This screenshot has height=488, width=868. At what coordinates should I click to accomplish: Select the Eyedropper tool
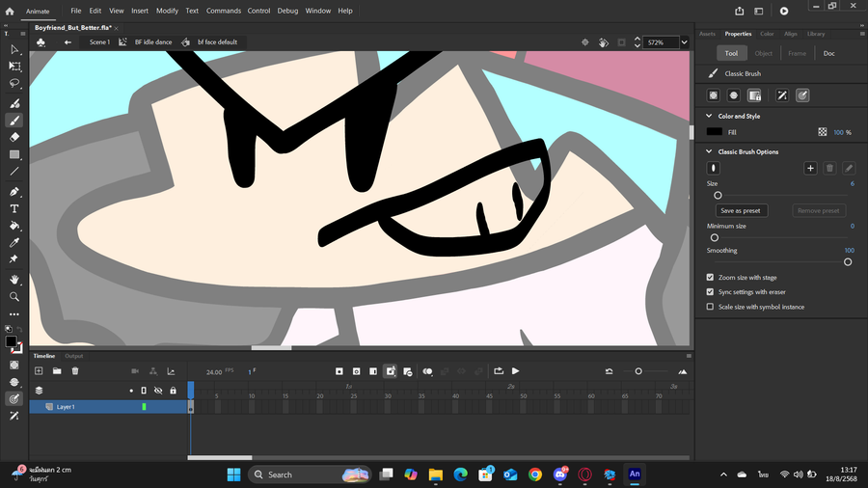pyautogui.click(x=14, y=242)
